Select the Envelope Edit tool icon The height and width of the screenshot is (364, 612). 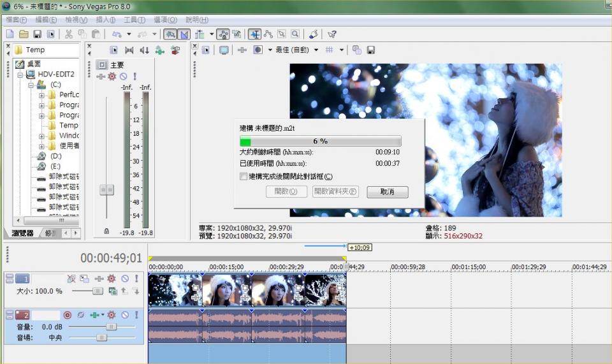pyautogui.click(x=268, y=34)
